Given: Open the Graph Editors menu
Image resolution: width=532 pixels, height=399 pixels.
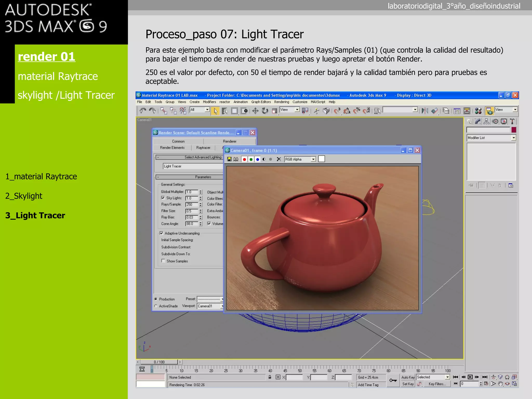Looking at the screenshot, I should click(261, 102).
